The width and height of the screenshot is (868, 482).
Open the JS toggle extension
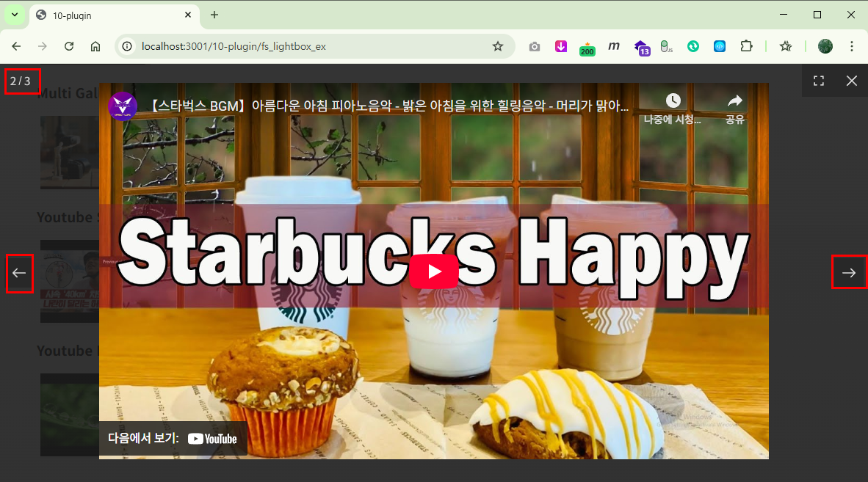click(x=667, y=46)
